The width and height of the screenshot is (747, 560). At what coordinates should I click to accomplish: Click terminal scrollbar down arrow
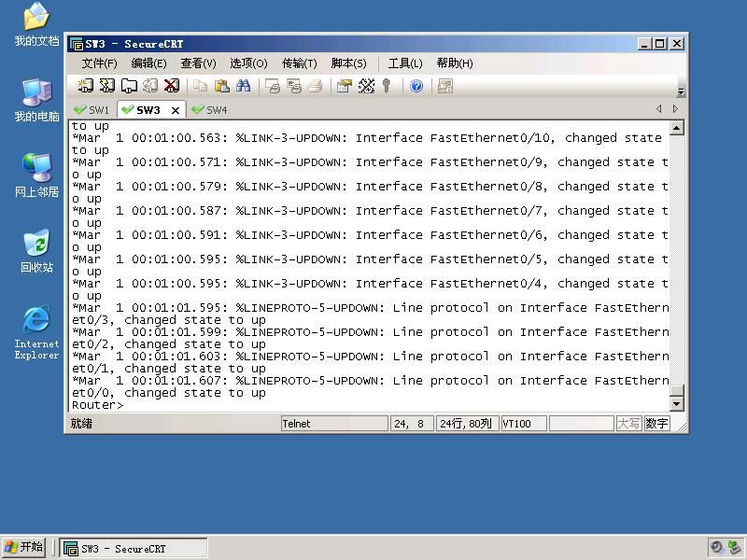676,404
